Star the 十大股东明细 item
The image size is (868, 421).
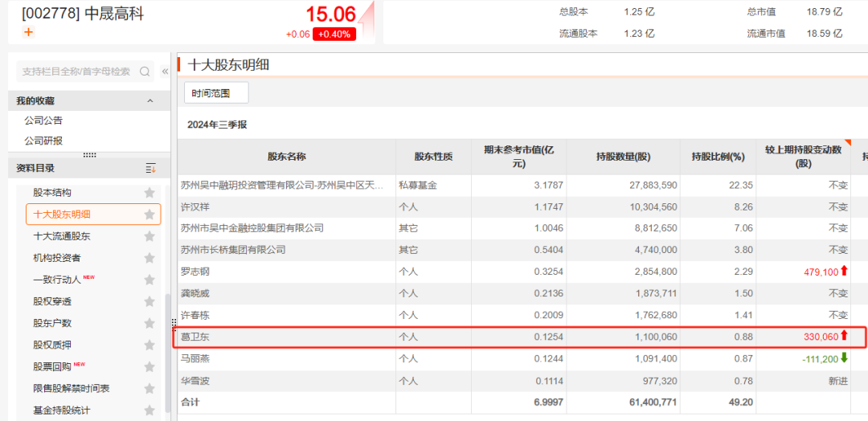[149, 215]
